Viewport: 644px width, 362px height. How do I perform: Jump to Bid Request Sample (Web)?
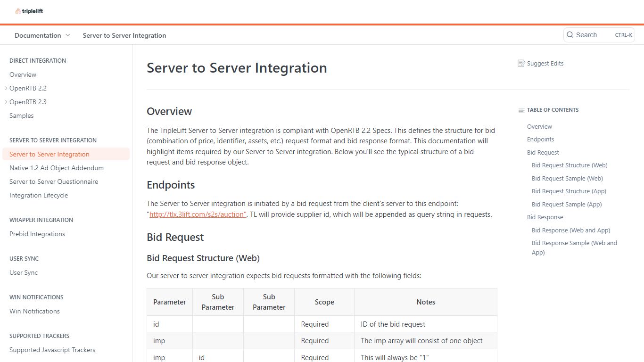click(x=567, y=178)
